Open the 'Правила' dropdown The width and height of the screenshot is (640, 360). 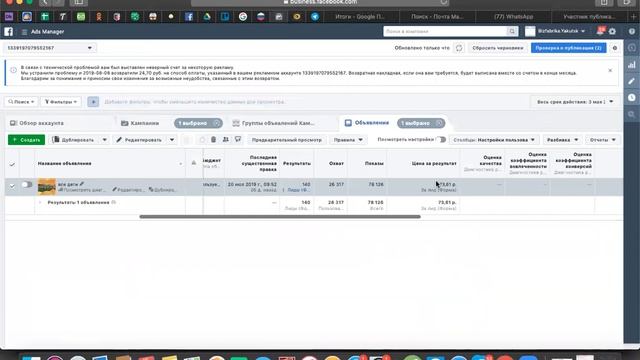(348, 140)
